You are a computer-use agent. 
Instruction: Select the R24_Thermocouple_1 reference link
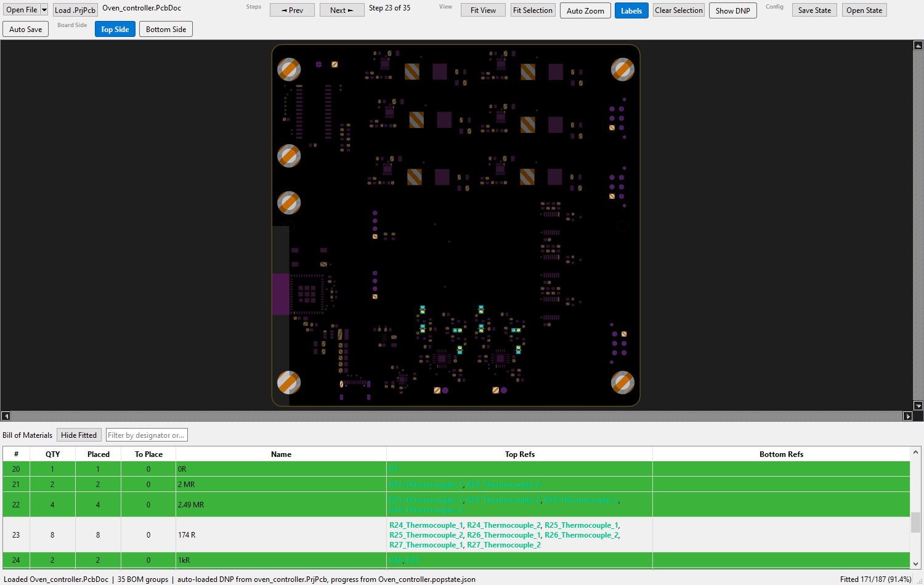point(426,525)
